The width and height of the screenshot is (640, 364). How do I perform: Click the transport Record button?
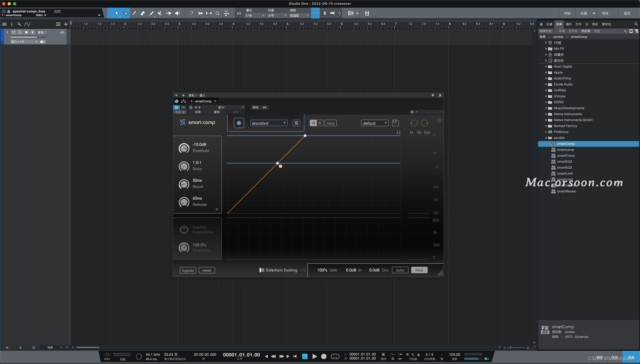click(323, 356)
